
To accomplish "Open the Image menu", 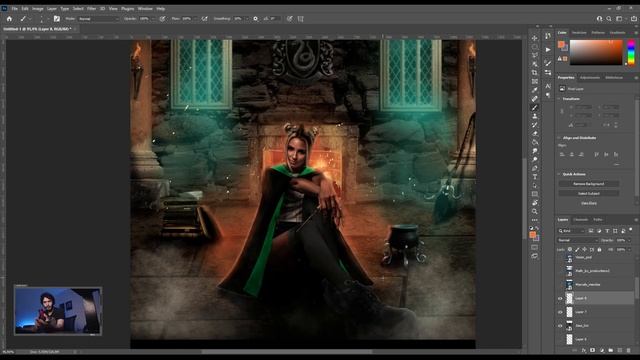I will click(x=38, y=9).
